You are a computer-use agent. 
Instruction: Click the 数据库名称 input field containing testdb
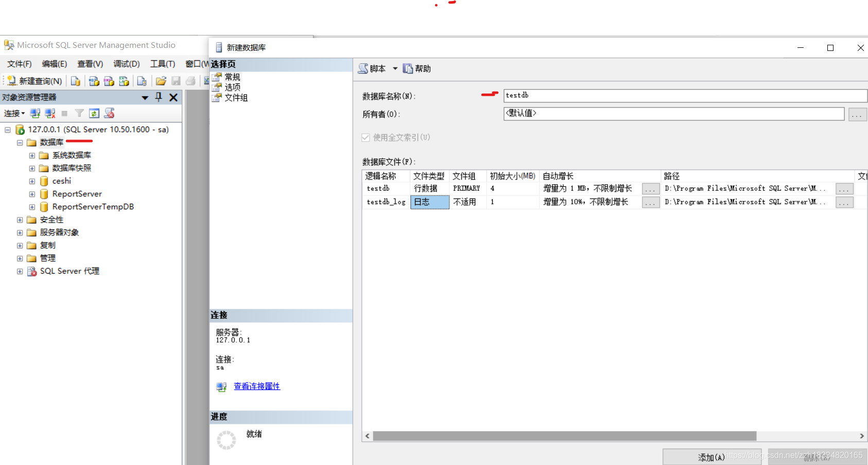[685, 96]
